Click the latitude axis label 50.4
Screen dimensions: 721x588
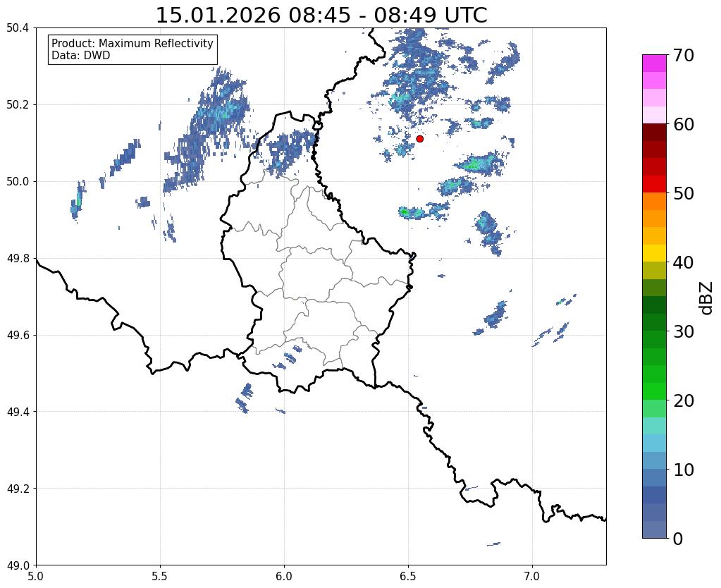[18, 28]
